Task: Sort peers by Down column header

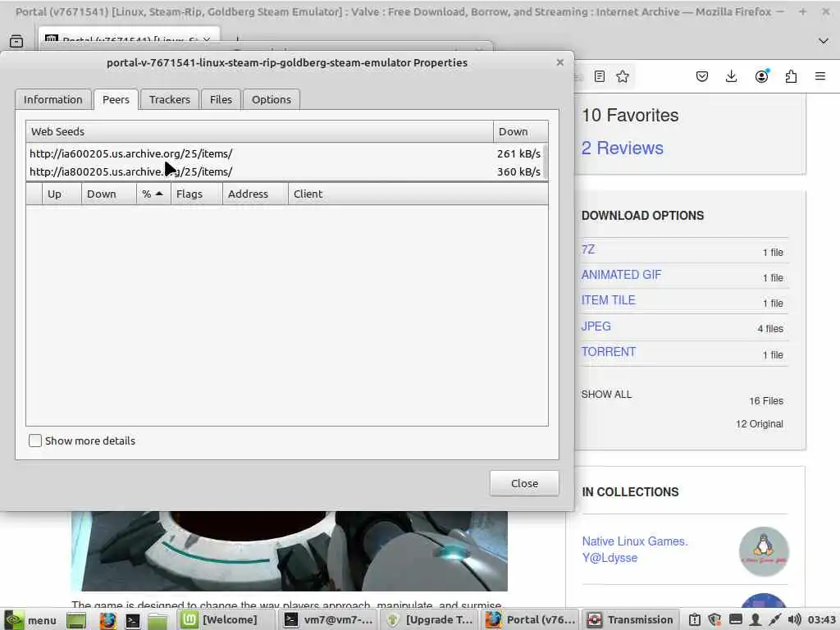Action: 109,194
